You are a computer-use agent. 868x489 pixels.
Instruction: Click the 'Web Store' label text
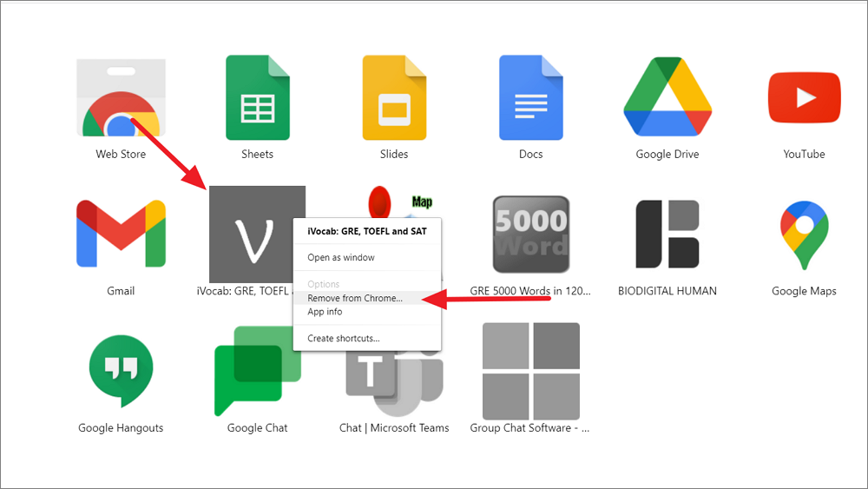point(121,154)
